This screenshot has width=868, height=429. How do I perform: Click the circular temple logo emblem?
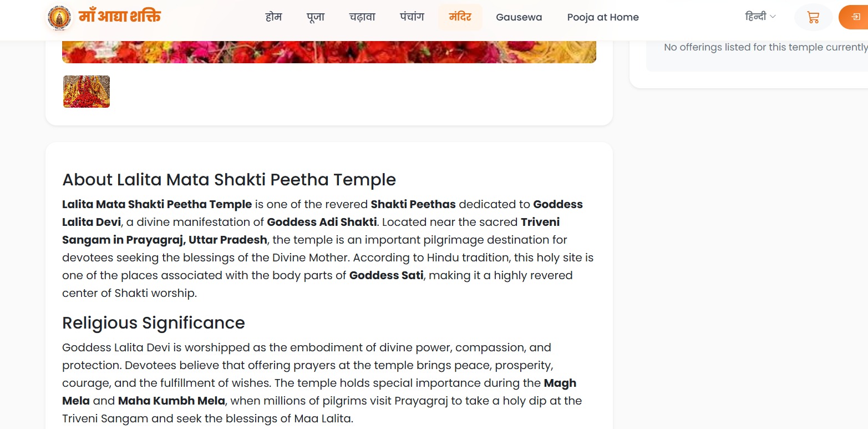[59, 18]
